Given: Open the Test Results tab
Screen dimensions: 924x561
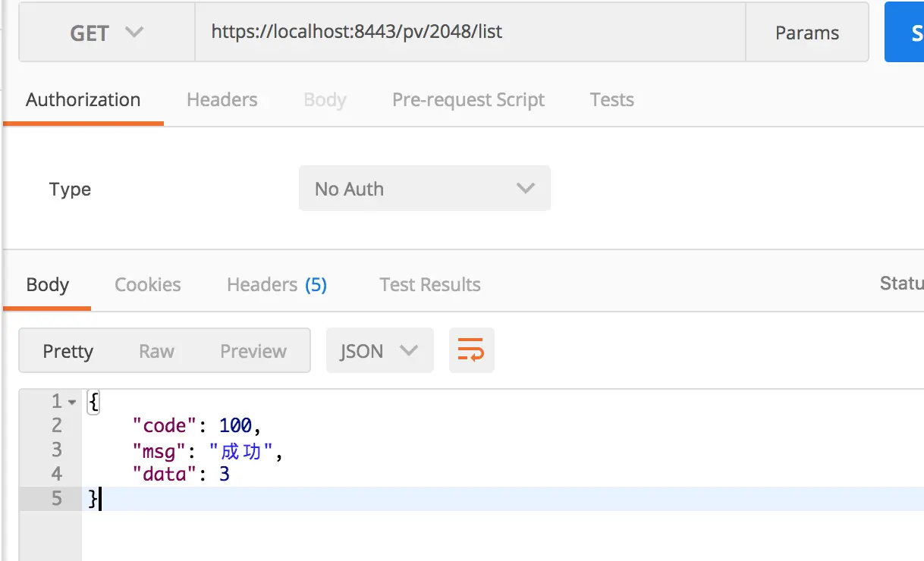Looking at the screenshot, I should 429,285.
